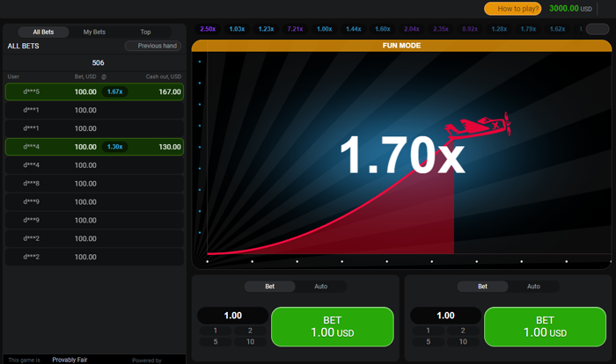The height and width of the screenshot is (364, 616).
Task: Choose quick amount 10 in right bet panel
Action: [464, 342]
